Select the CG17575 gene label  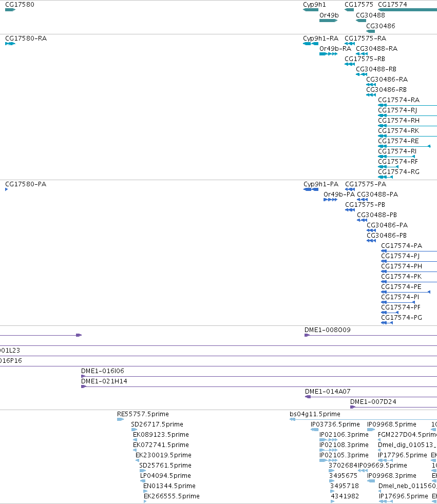pos(359,5)
